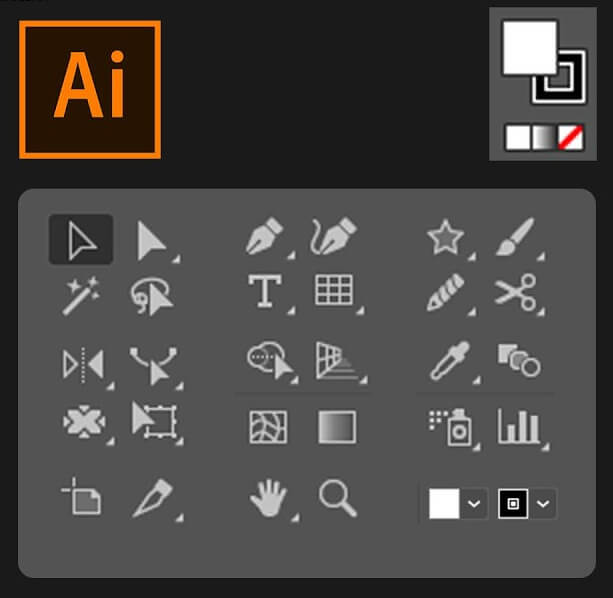Expand the drawing mode dropdown arrow
The image size is (613, 598).
click(x=543, y=504)
